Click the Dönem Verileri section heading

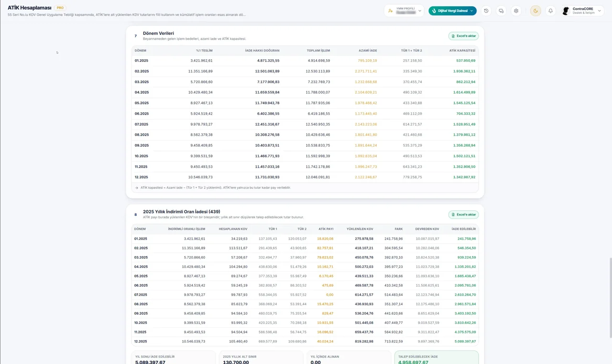pos(158,33)
